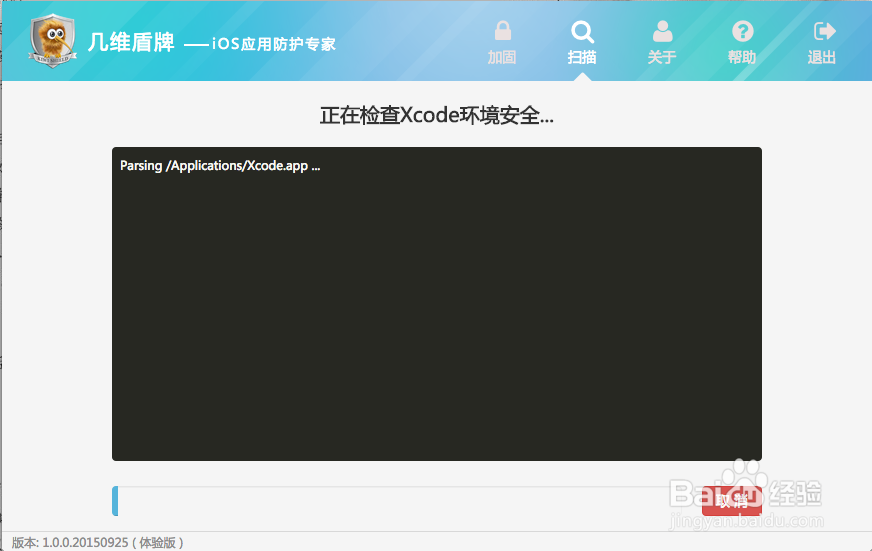872x551 pixels.
Task: Click the red 取消 cancel button
Action: click(732, 501)
